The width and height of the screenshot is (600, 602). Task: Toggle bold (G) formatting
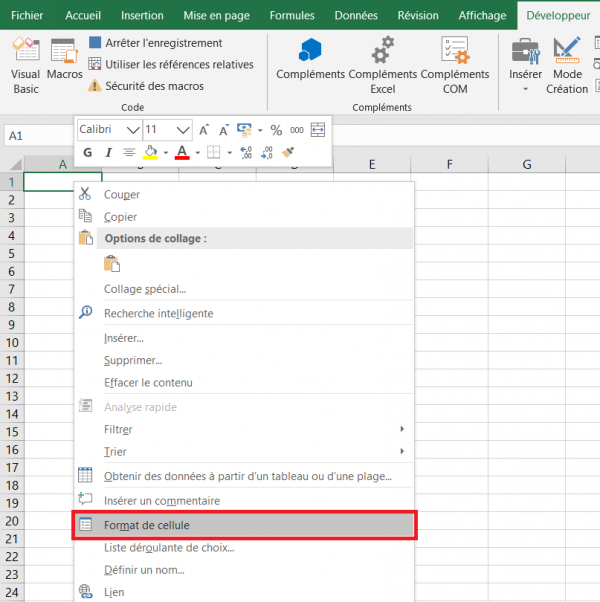(88, 152)
